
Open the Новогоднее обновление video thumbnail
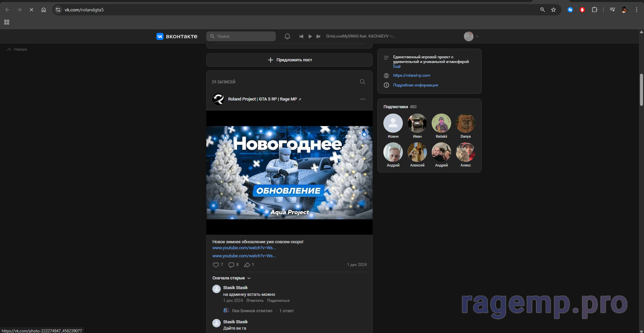tap(289, 173)
